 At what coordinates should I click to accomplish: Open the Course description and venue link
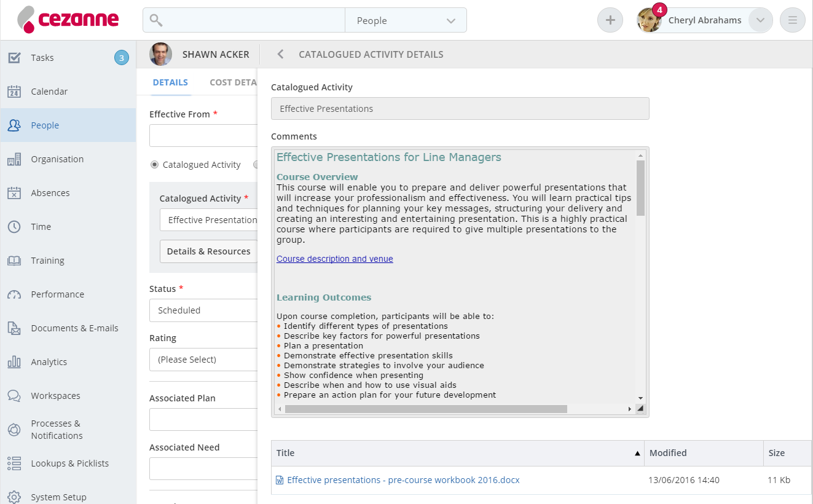tap(334, 258)
